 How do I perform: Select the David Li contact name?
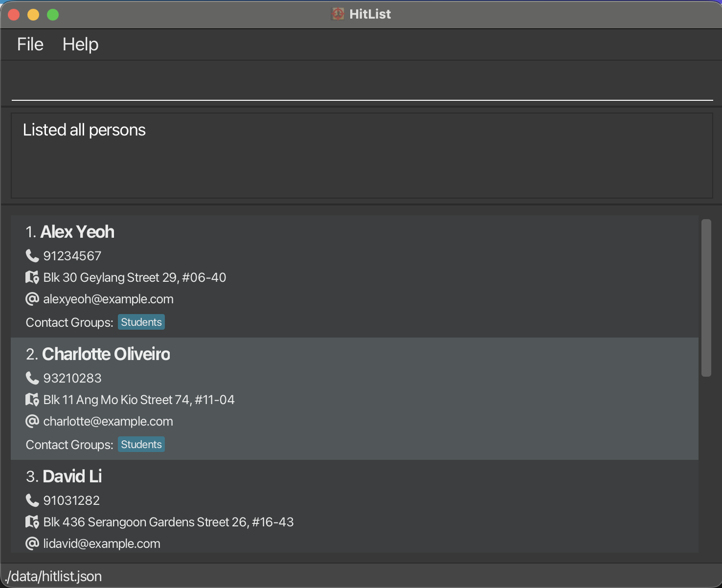pos(72,476)
